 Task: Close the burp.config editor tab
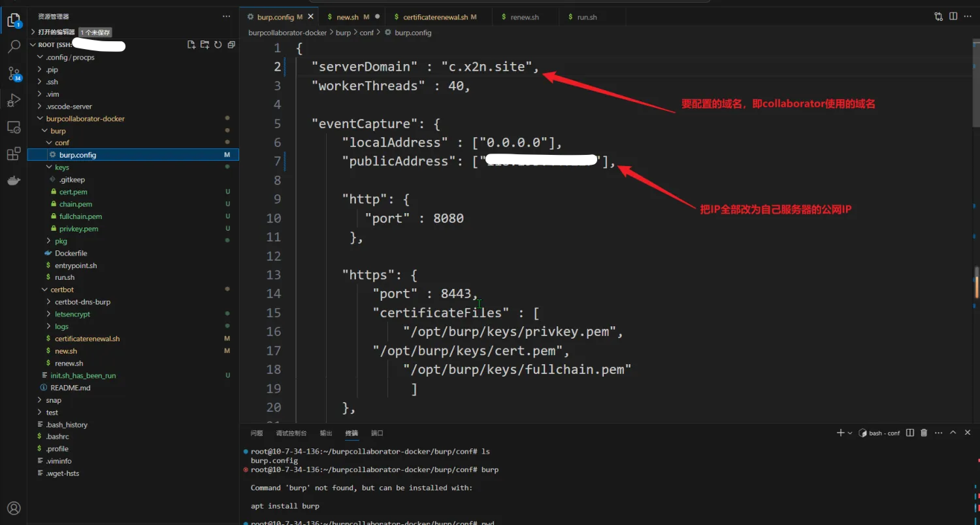[311, 17]
